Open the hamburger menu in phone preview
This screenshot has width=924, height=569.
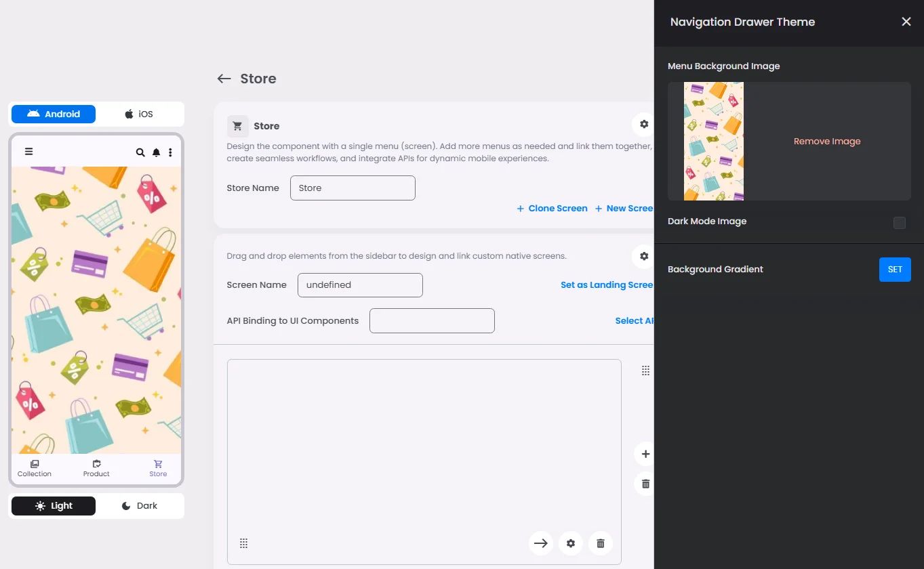click(28, 152)
